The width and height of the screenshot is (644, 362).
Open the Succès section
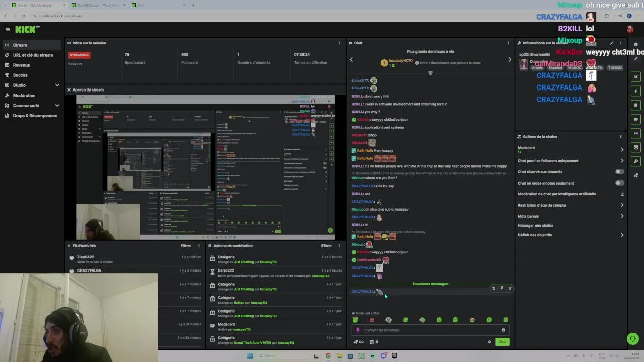(x=31, y=75)
